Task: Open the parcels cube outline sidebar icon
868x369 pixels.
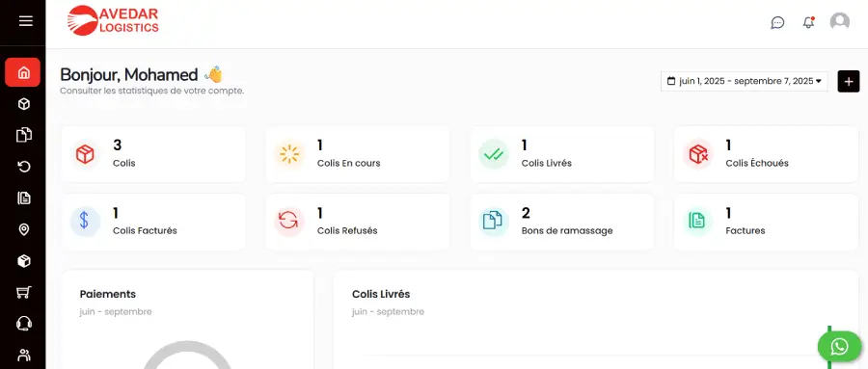Action: click(x=24, y=104)
